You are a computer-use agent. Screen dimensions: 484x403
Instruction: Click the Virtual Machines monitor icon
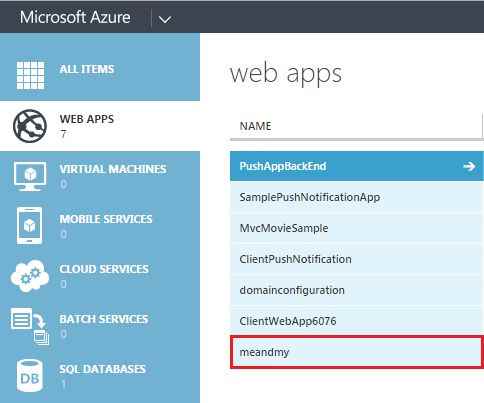(30, 176)
